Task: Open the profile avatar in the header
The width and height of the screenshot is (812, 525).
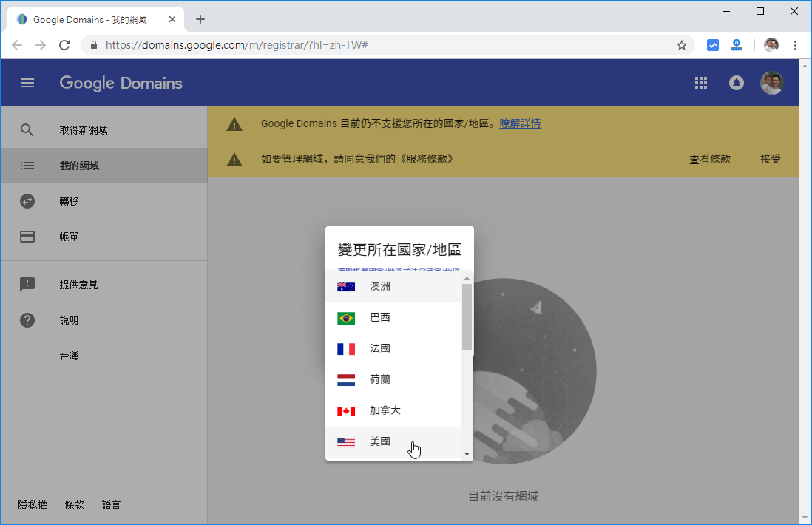Action: tap(772, 83)
